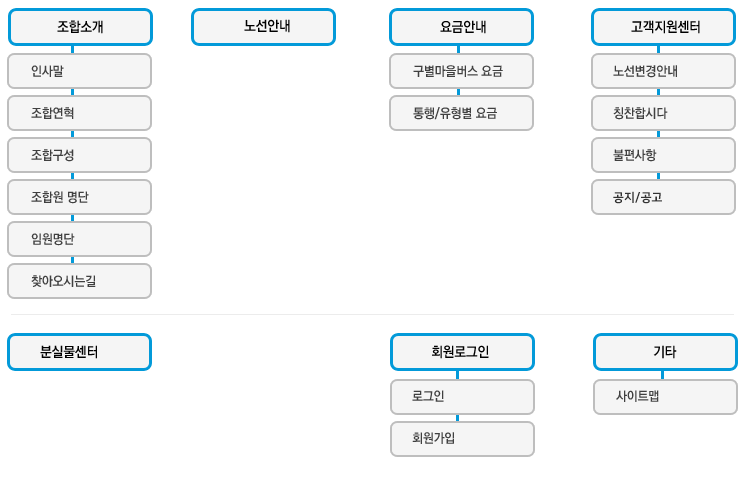
Task: Open the 조합소개 section header
Action: (80, 27)
